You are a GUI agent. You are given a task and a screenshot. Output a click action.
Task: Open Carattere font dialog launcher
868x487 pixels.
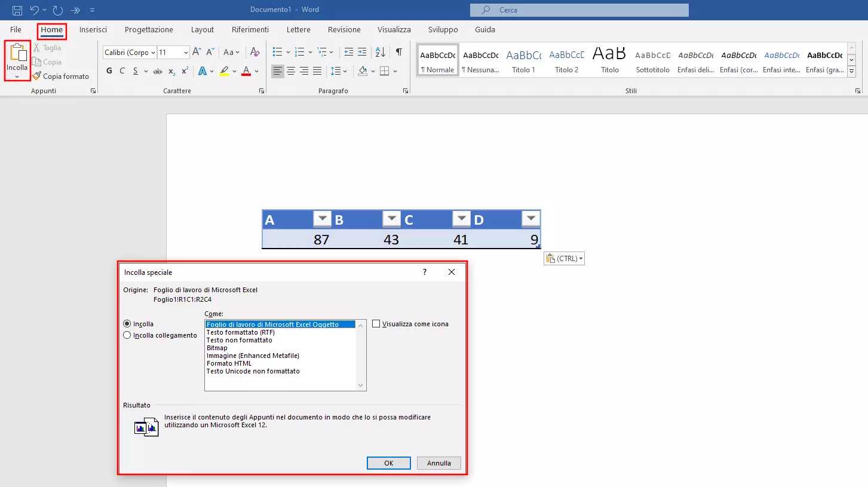pos(262,91)
